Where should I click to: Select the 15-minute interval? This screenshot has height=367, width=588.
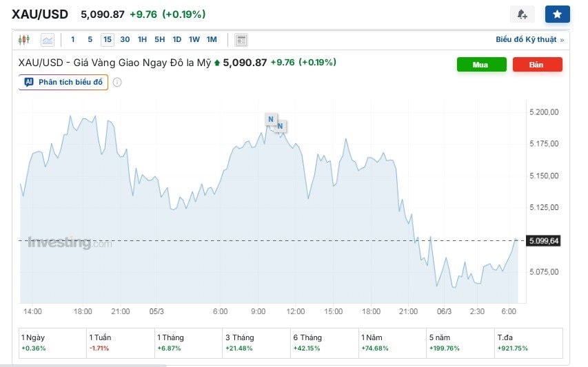point(108,40)
